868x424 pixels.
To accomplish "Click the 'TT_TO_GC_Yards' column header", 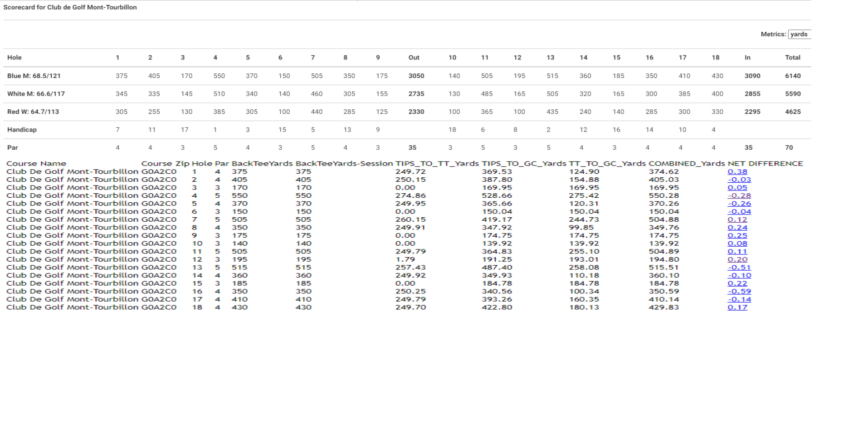I will (x=607, y=164).
